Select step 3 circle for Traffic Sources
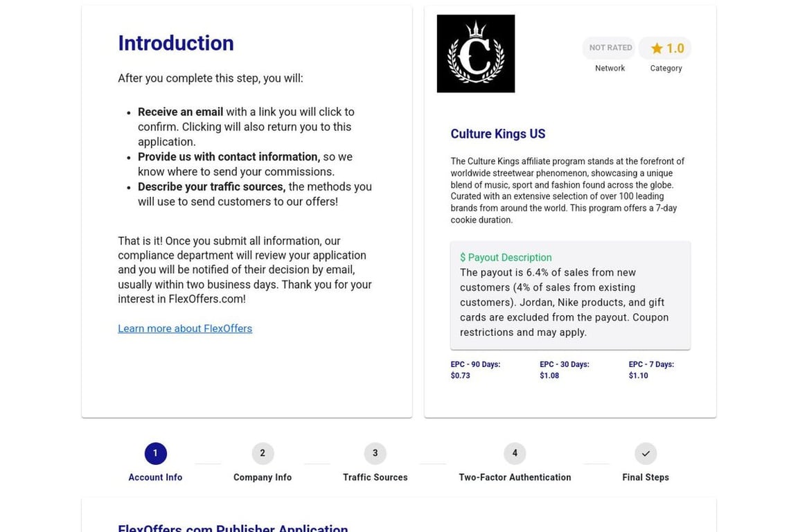 click(x=375, y=453)
